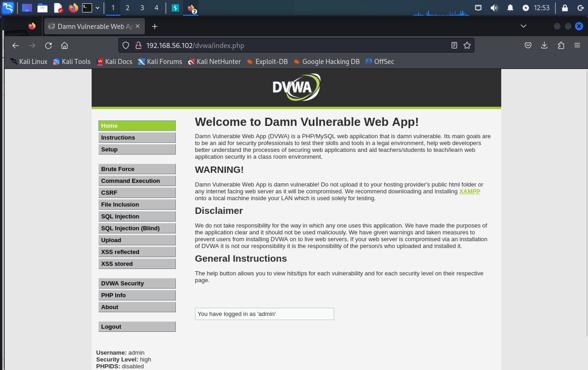This screenshot has height=370, width=588.
Task: Click the teal lightning app in taskbar
Action: 175,8
